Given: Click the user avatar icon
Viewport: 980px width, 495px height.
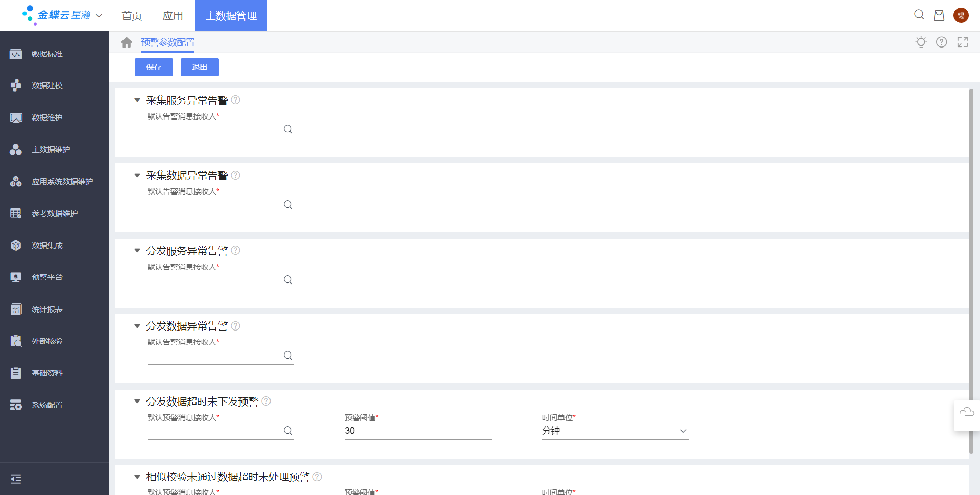Looking at the screenshot, I should pyautogui.click(x=961, y=15).
